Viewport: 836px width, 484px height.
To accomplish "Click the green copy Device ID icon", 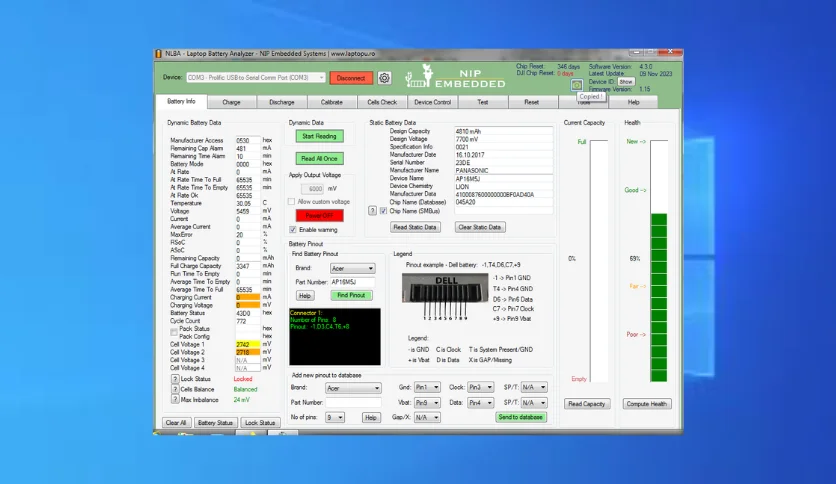I will pos(576,85).
